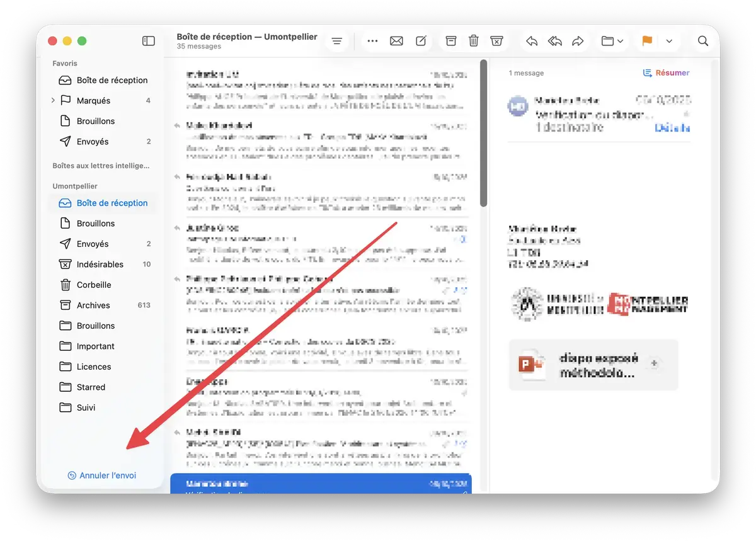Expand the Marqués disclosure triangle
This screenshot has width=756, height=541.
coord(52,100)
